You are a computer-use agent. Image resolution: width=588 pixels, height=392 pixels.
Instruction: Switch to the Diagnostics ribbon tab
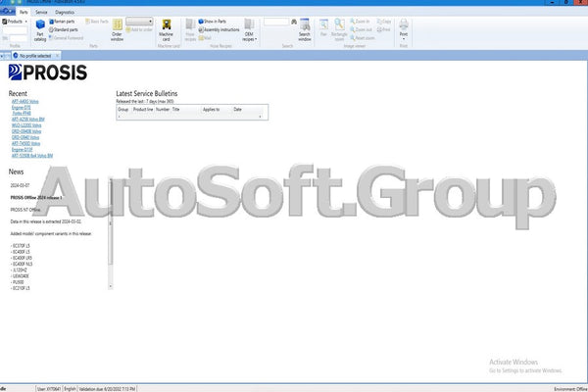(x=65, y=12)
